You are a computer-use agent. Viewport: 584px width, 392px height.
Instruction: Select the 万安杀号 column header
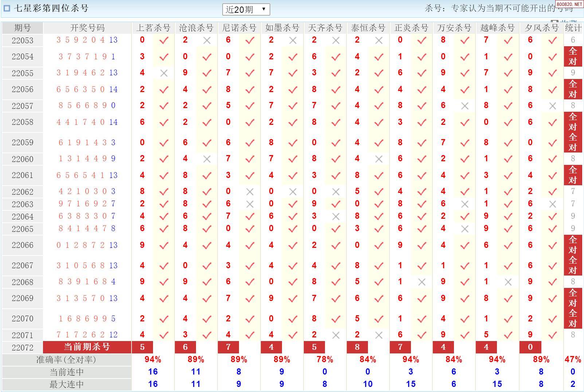(454, 28)
